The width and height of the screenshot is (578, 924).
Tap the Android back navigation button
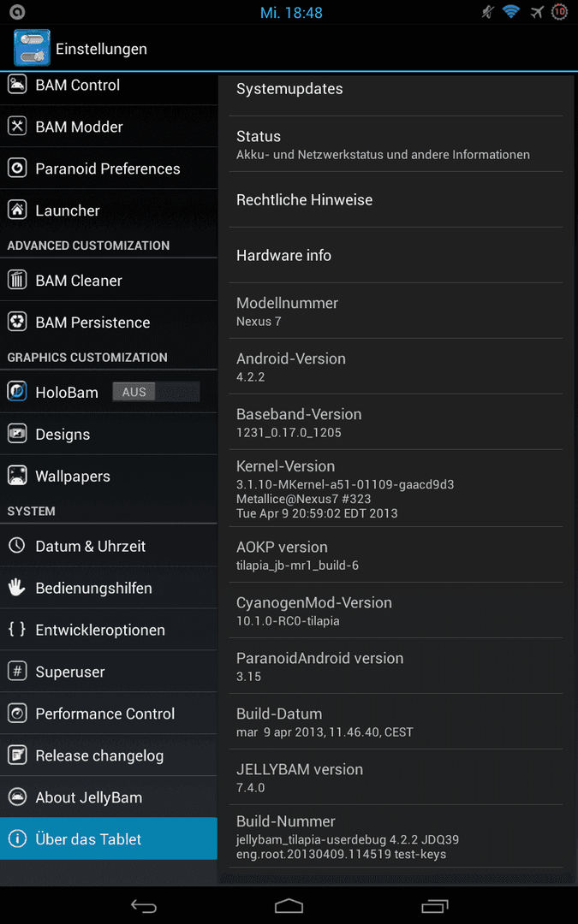143,905
